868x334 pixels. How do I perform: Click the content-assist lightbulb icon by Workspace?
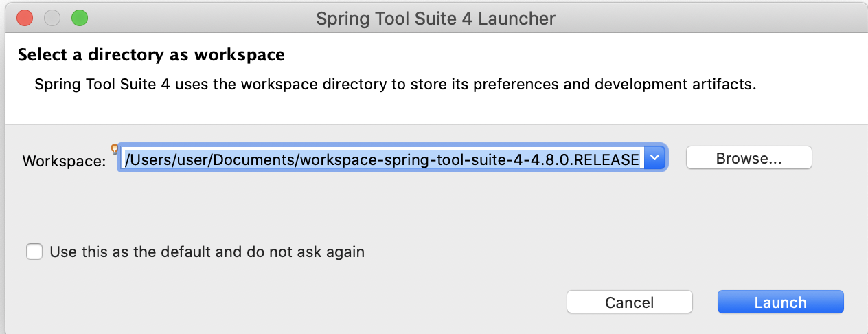point(115,148)
